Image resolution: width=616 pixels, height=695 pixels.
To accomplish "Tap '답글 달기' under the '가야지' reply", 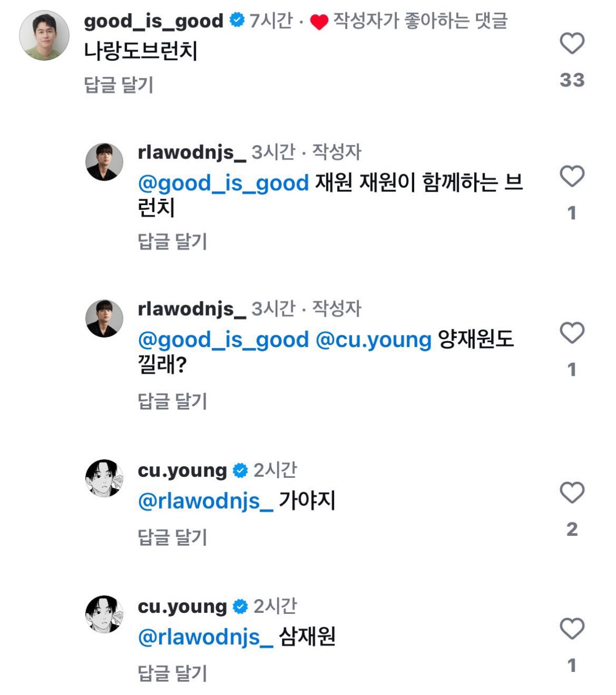I will tap(173, 537).
